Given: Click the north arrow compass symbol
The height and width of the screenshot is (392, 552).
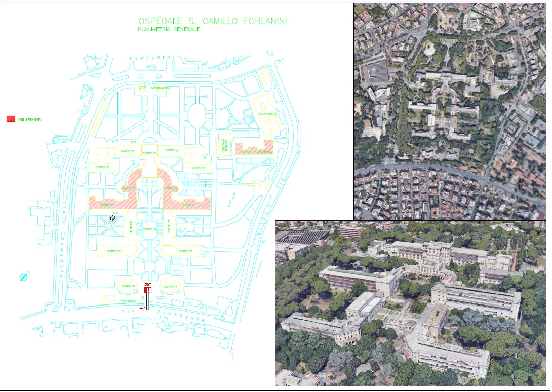Looking at the screenshot, I should (x=24, y=277).
